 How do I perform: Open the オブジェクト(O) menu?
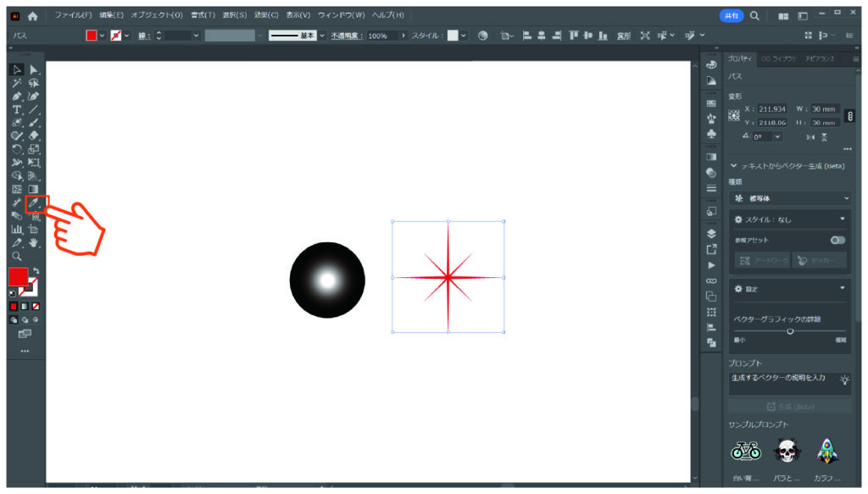[x=157, y=15]
